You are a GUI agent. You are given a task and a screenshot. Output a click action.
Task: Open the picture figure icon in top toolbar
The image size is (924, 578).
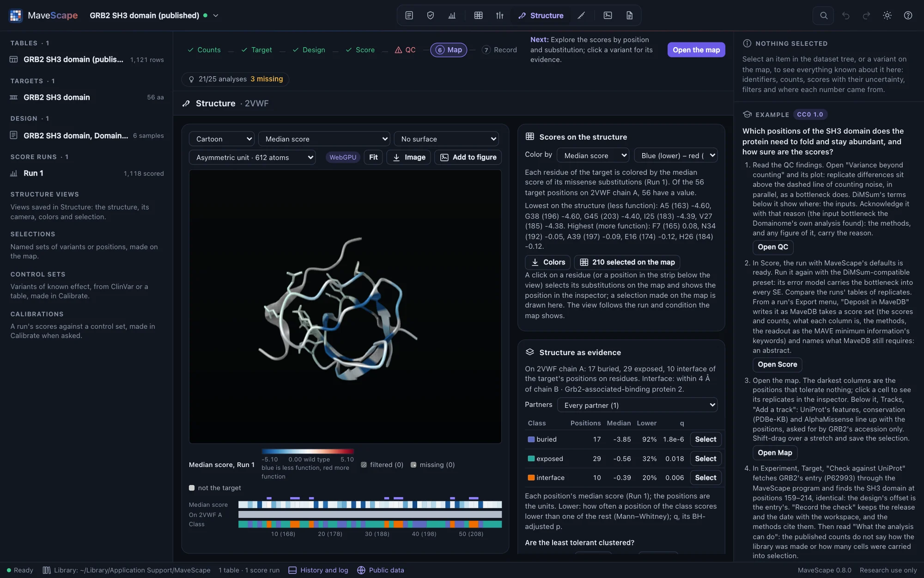[608, 15]
